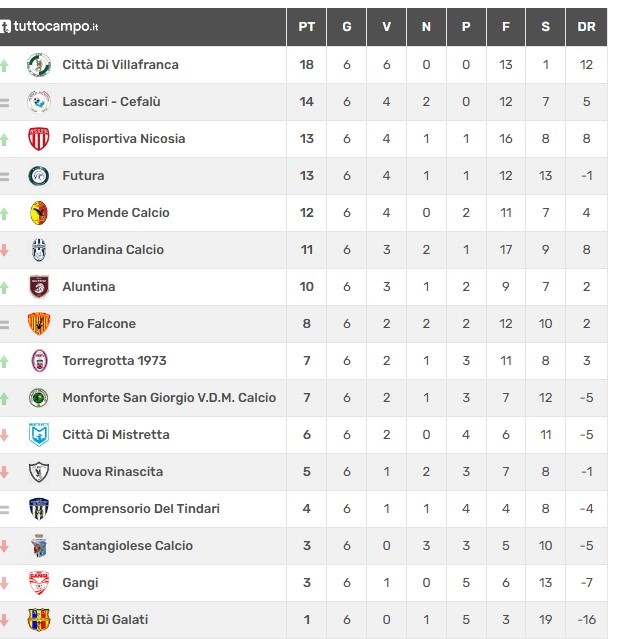The image size is (619, 639).
Task: Open Monforte San Giorgio V.D.M. Calcio link
Action: pyautogui.click(x=169, y=398)
